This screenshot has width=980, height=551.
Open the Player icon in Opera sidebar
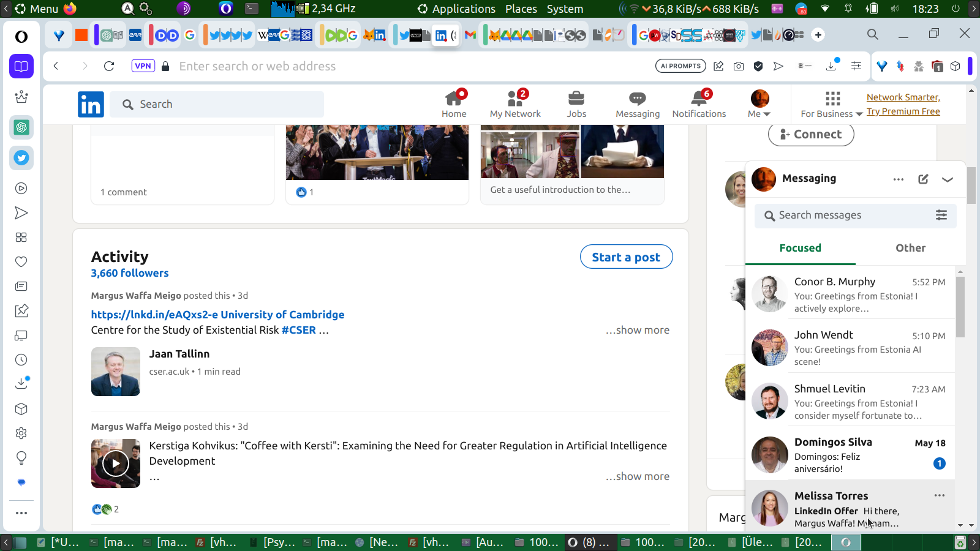[21, 189]
